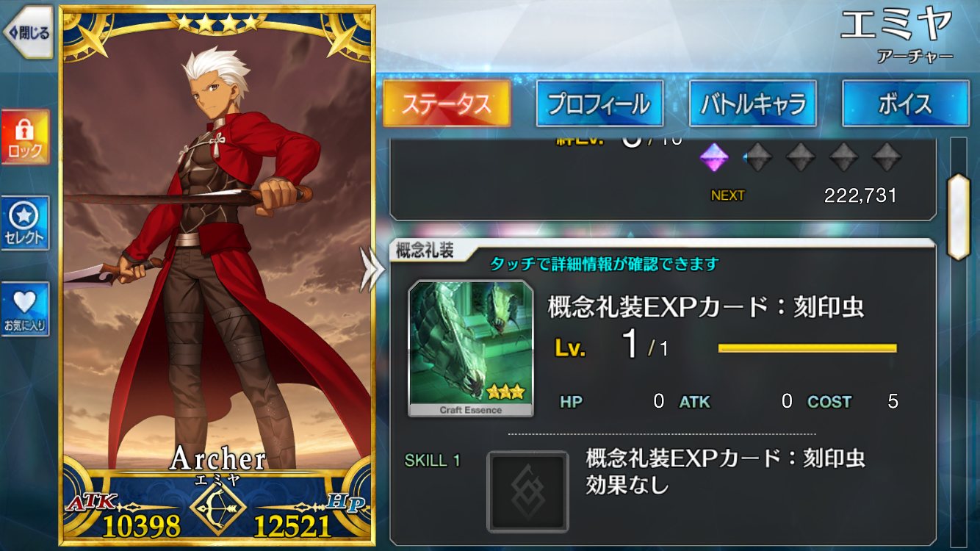Switch to the ステータス tab
Image resolution: width=980 pixels, height=551 pixels.
coord(447,104)
